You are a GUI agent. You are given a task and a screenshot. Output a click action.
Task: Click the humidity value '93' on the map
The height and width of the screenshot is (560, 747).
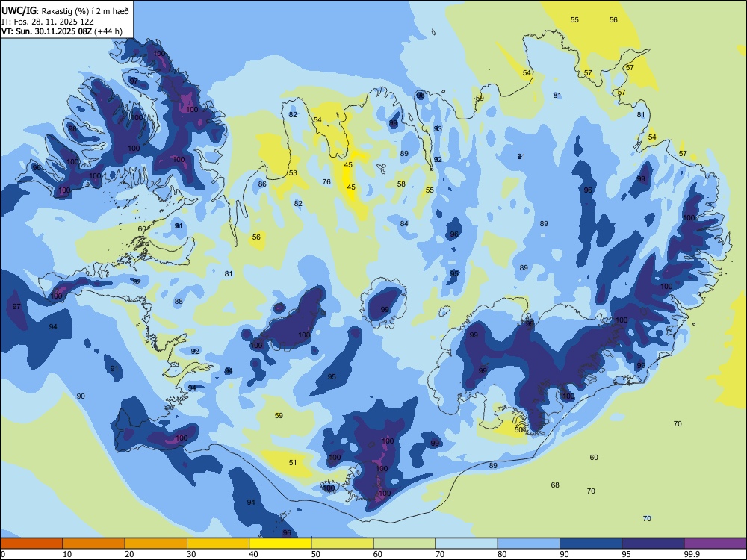point(438,129)
